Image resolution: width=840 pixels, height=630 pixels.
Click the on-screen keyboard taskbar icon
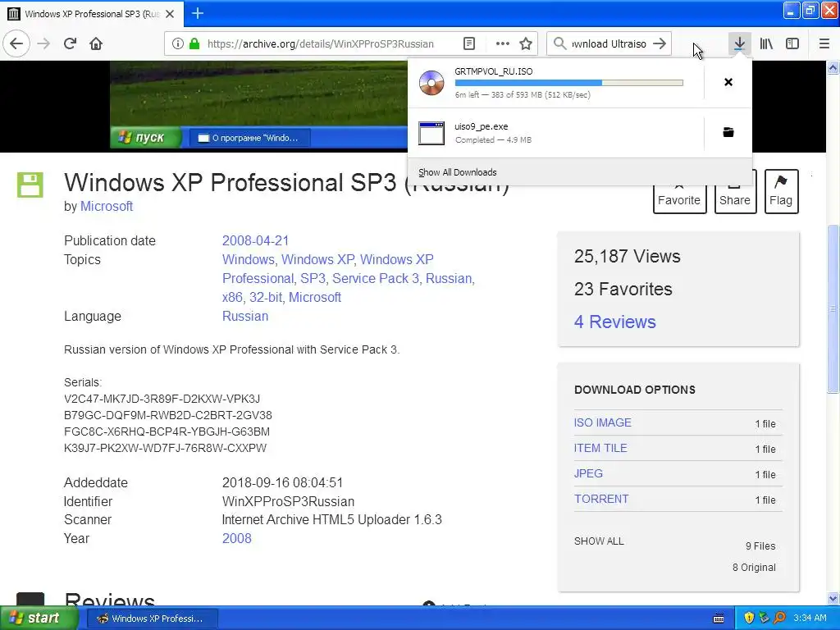click(719, 619)
